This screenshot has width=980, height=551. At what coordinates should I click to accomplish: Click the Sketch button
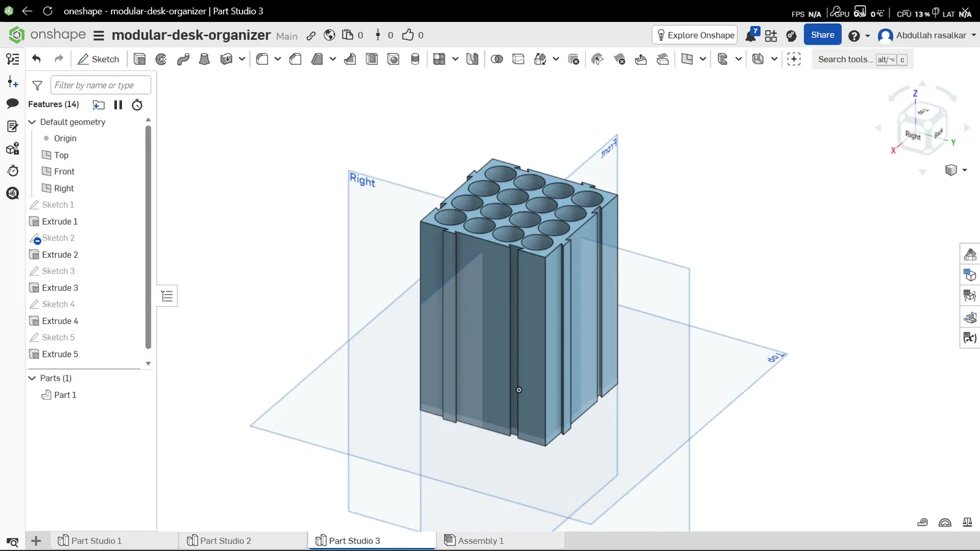[x=99, y=59]
